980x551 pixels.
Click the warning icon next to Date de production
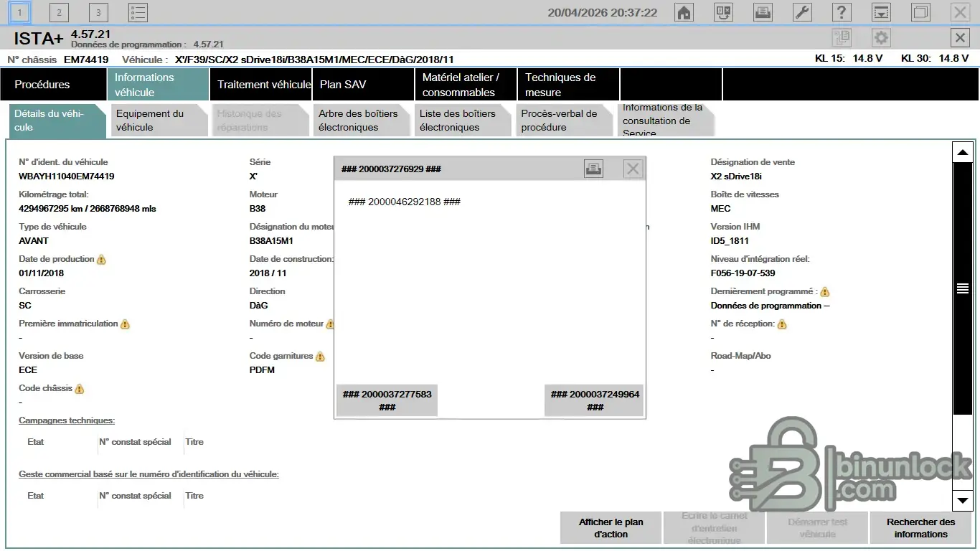pos(101,259)
